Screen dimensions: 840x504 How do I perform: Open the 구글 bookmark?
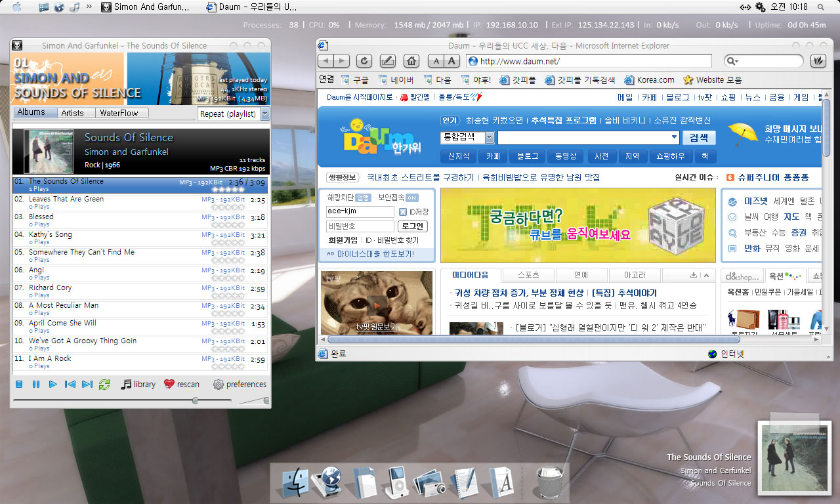click(356, 80)
